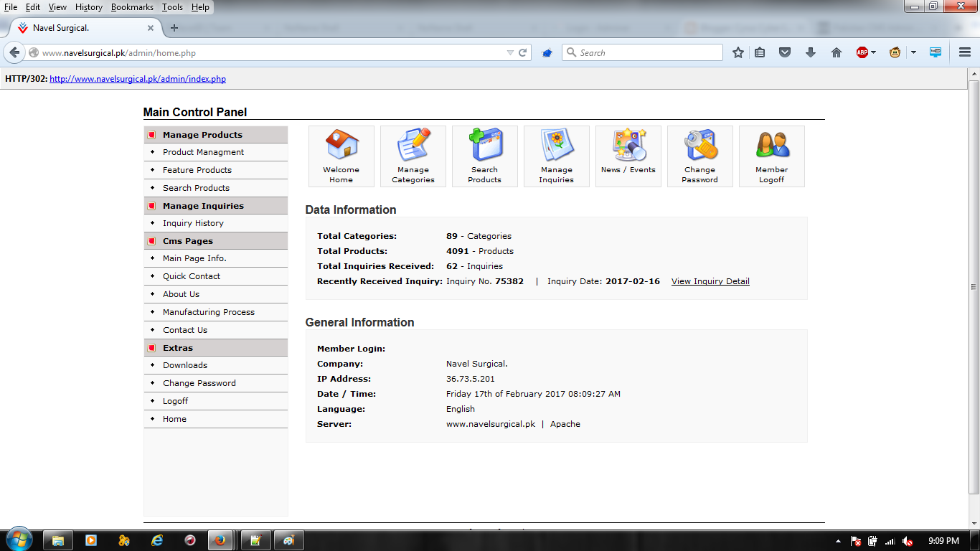Open Search Products via its toolbar icon

click(484, 156)
